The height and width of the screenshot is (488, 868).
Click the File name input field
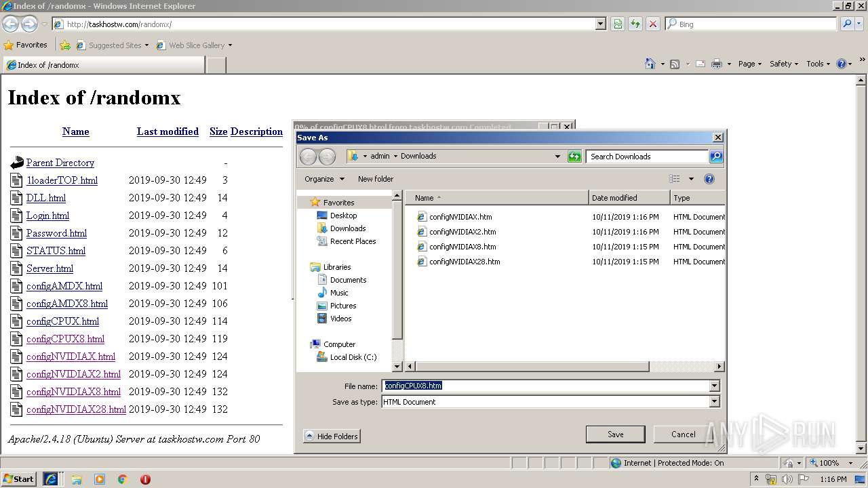(546, 386)
